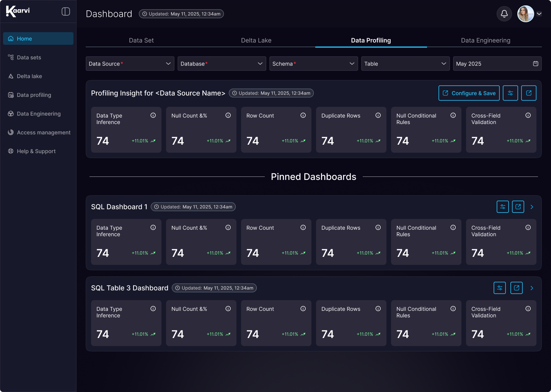Image resolution: width=551 pixels, height=392 pixels.
Task: Open SQL Dashboard 1 filter sliders icon
Action: pyautogui.click(x=503, y=207)
